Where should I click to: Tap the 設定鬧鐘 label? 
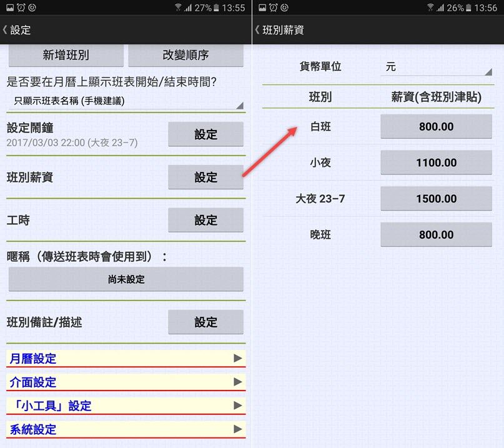[30, 127]
